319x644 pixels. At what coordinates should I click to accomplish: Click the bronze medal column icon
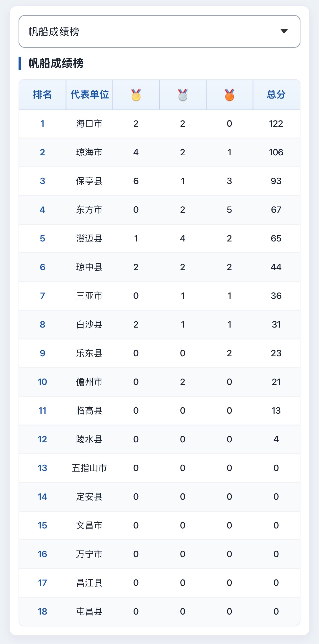(x=229, y=95)
